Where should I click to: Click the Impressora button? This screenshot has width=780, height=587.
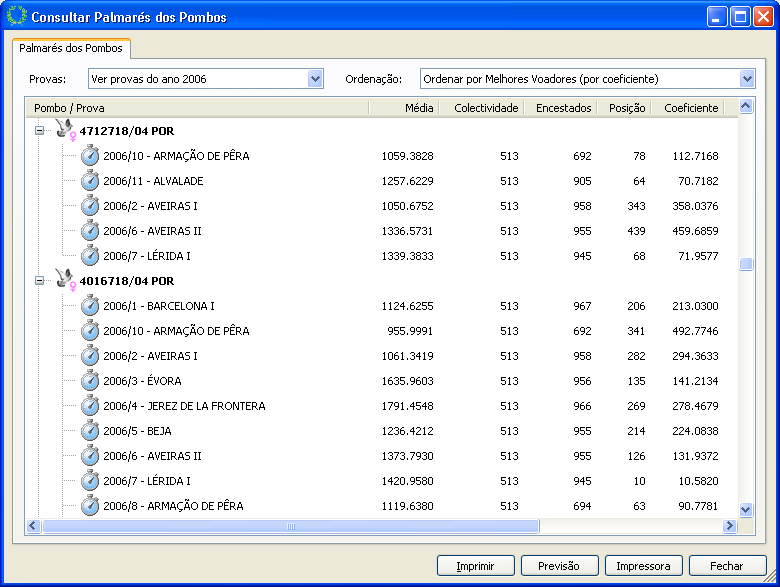coord(643,566)
